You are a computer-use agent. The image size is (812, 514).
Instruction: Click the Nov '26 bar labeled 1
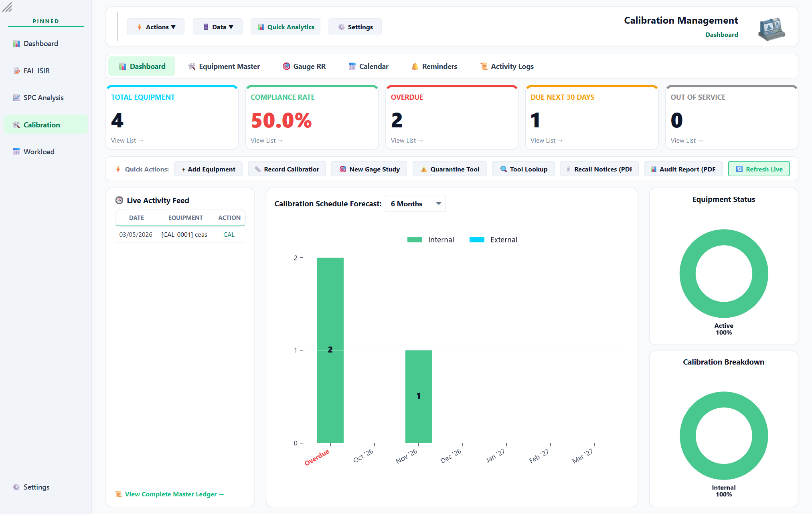(x=419, y=396)
